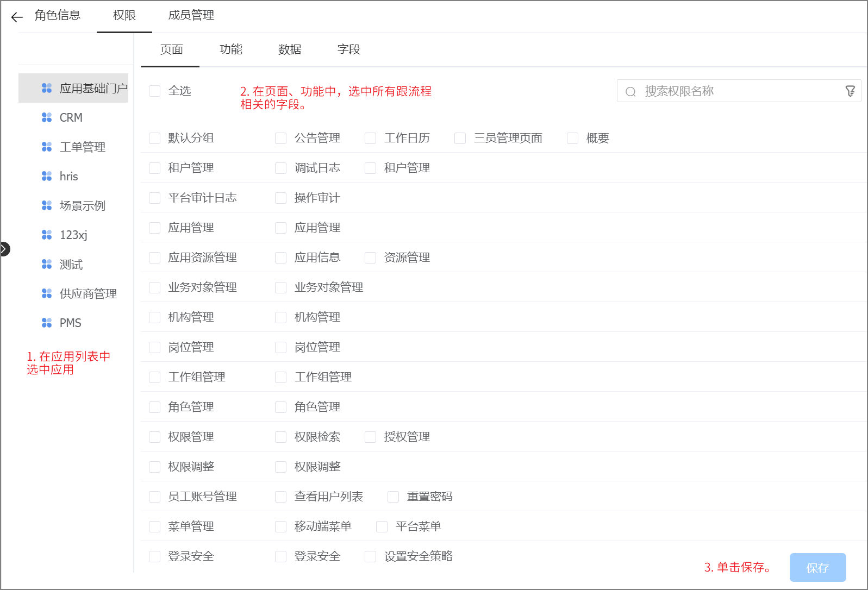The image size is (868, 590).
Task: Click the hris application icon
Action: coord(47,176)
